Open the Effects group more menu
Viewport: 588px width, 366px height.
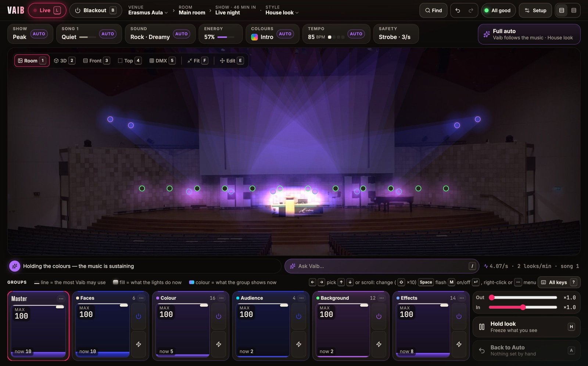(462, 298)
